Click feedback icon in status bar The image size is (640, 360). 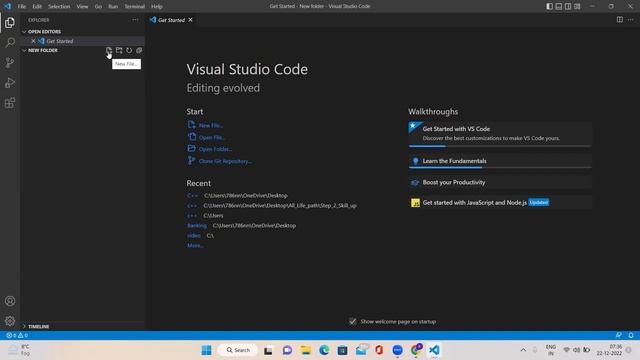tap(619, 335)
